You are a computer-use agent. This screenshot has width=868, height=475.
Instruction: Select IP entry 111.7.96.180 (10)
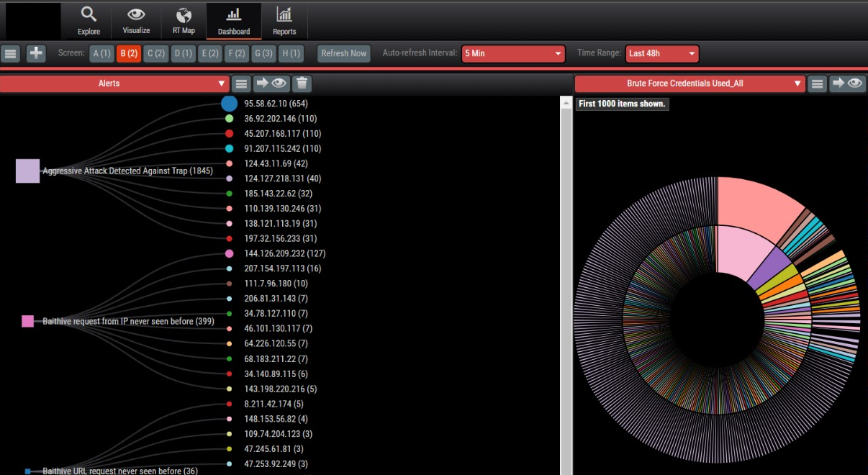point(276,284)
